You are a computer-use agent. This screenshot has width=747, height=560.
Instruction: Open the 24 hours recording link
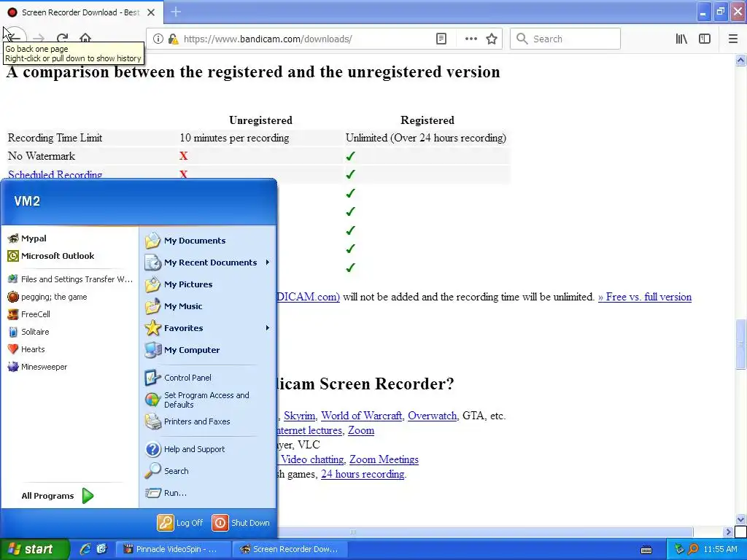click(363, 474)
